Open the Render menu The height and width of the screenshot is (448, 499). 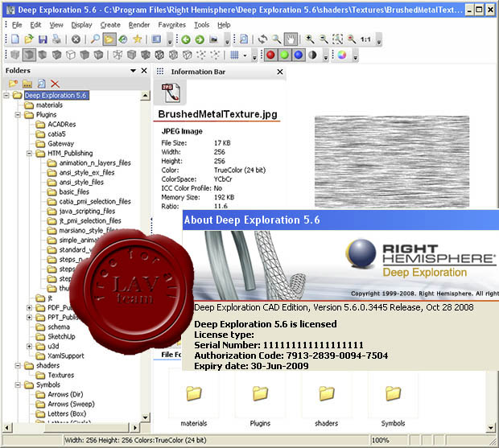click(x=139, y=25)
